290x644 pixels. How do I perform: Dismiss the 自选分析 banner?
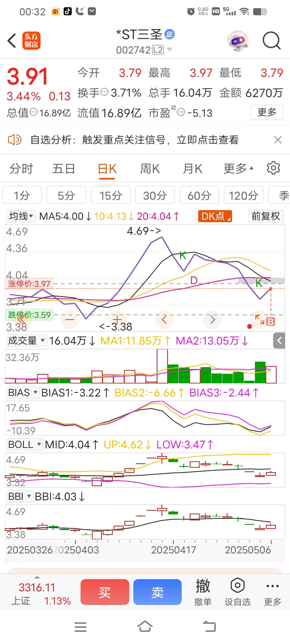click(x=278, y=140)
